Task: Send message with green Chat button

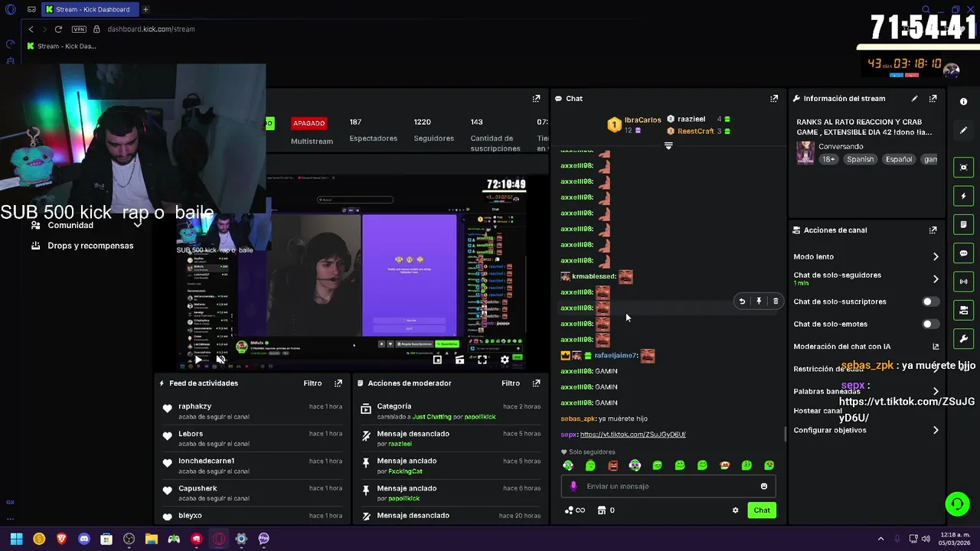Action: coord(762,510)
